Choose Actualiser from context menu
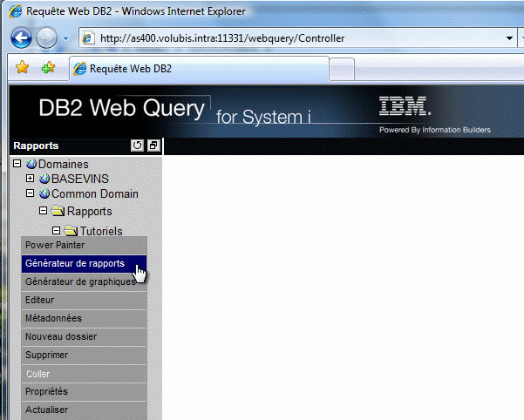This screenshot has width=524, height=420. coord(85,410)
